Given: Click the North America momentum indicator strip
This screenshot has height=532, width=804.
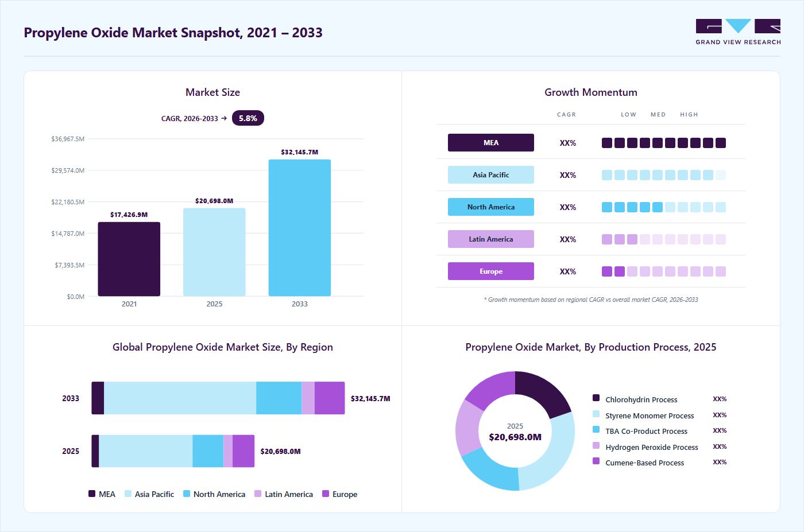Looking at the screenshot, I should 664,207.
